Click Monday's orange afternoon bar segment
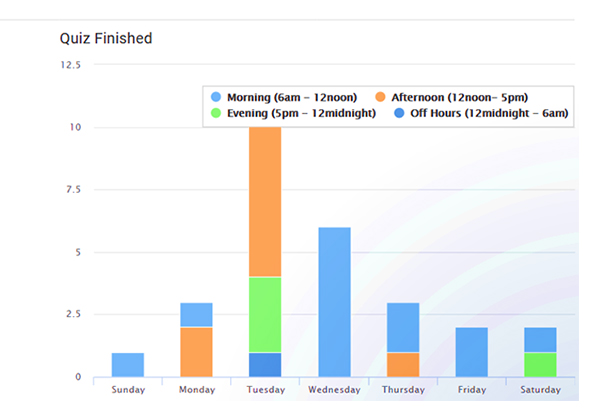 click(x=197, y=352)
